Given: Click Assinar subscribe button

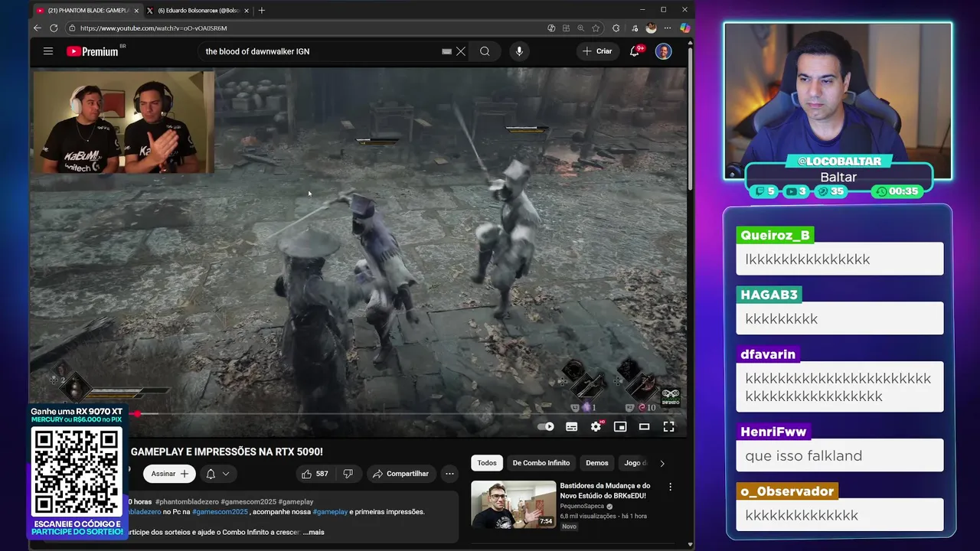Looking at the screenshot, I should pos(168,474).
